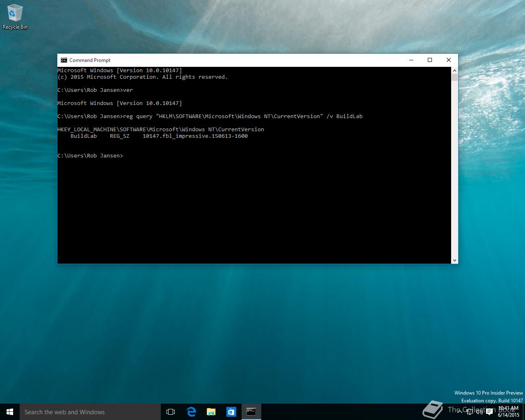The image size is (525, 420).
Task: Open Task View from the taskbar
Action: tap(171, 412)
